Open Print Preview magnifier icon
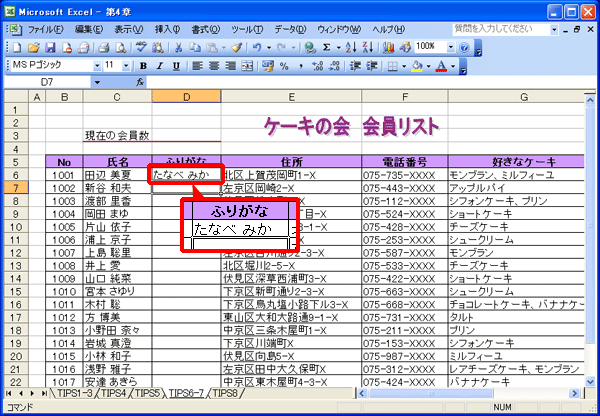600x416 pixels. (121, 47)
